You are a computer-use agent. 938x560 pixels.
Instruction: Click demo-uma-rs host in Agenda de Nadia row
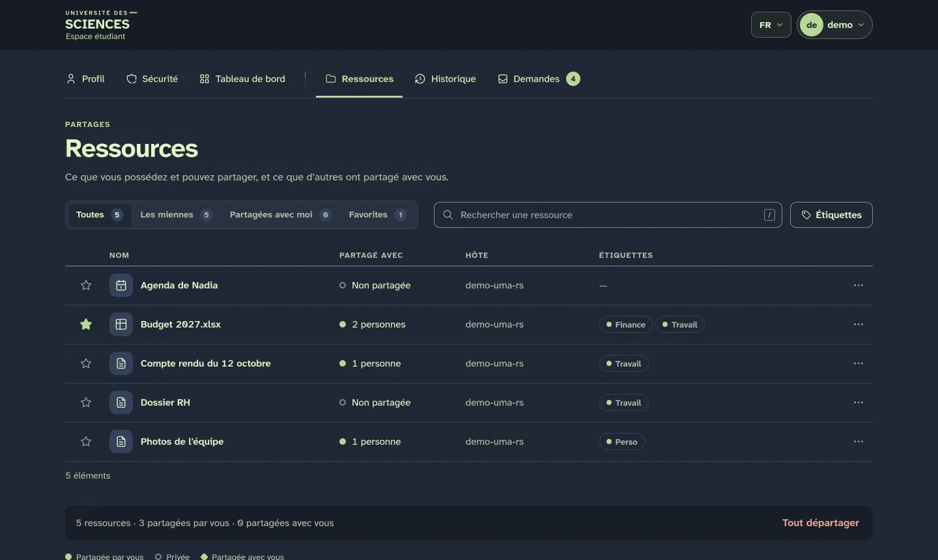coord(494,285)
